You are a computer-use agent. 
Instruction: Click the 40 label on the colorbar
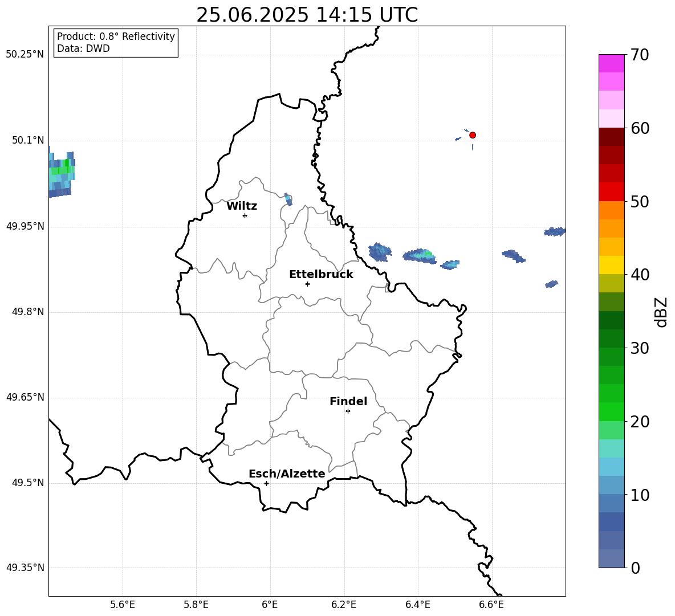pyautogui.click(x=640, y=275)
